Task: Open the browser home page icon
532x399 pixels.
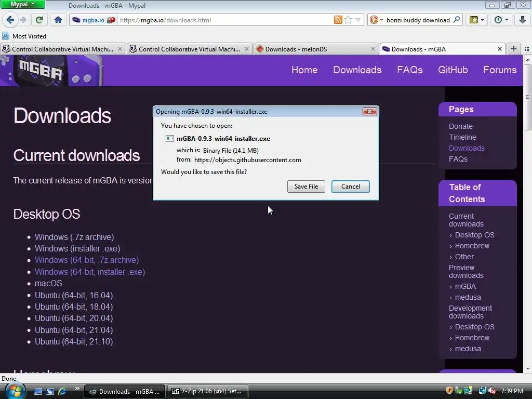Action: (58, 20)
